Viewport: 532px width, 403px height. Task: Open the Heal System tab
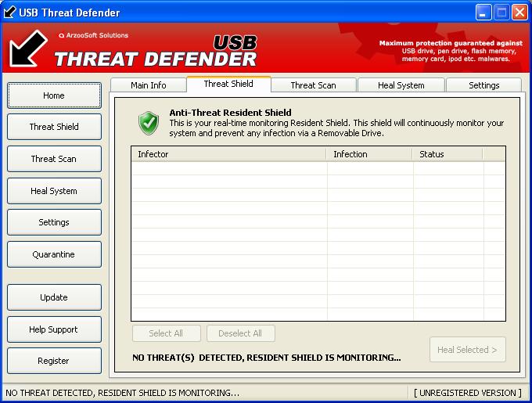pos(401,85)
